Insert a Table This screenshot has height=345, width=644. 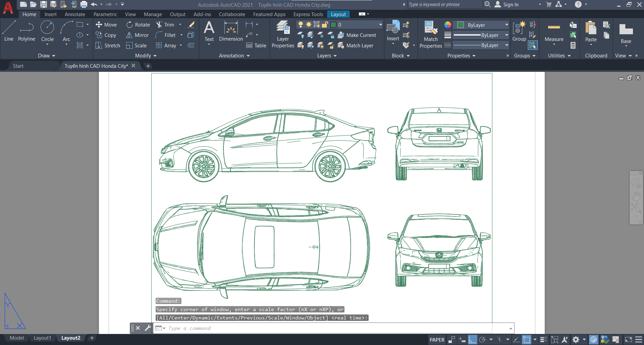tap(256, 46)
